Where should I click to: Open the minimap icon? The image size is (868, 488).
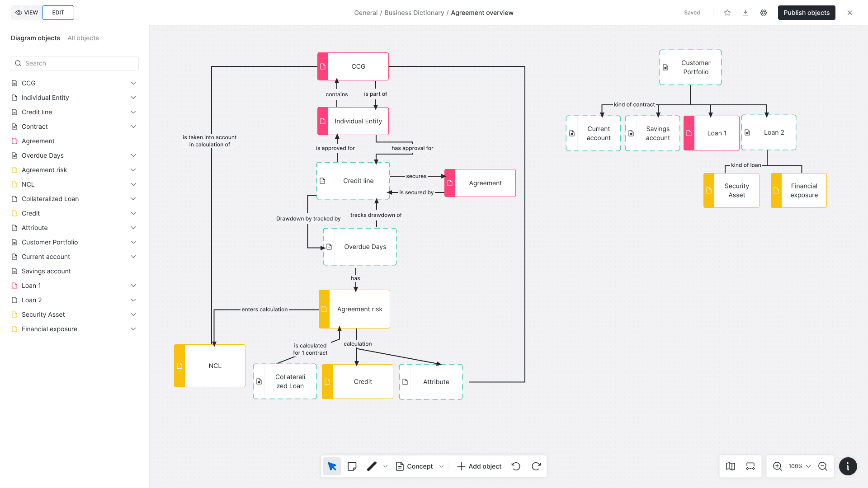click(731, 466)
